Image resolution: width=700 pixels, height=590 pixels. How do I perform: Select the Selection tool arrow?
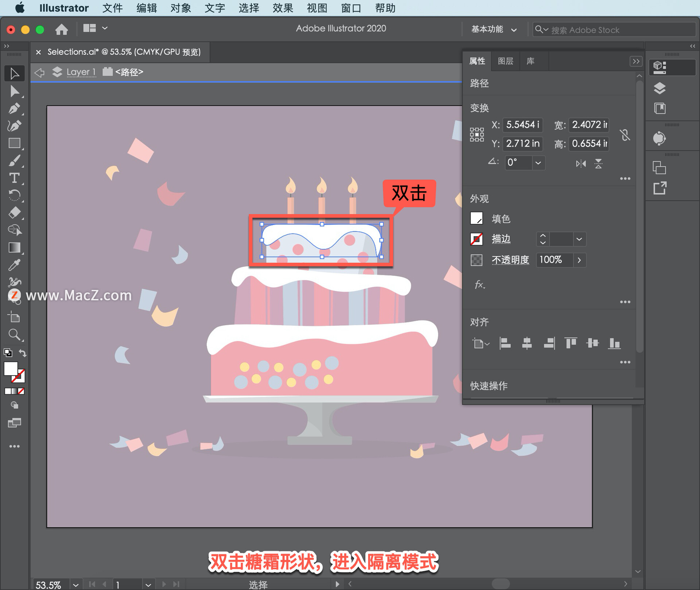[15, 73]
